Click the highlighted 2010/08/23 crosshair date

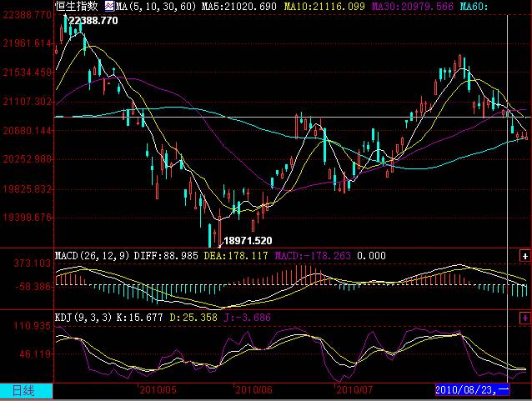click(x=472, y=390)
